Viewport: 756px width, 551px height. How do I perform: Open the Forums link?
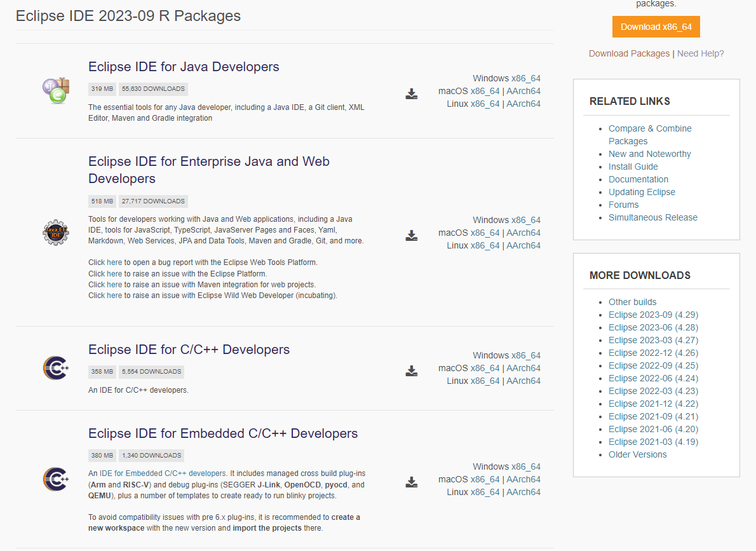tap(623, 205)
